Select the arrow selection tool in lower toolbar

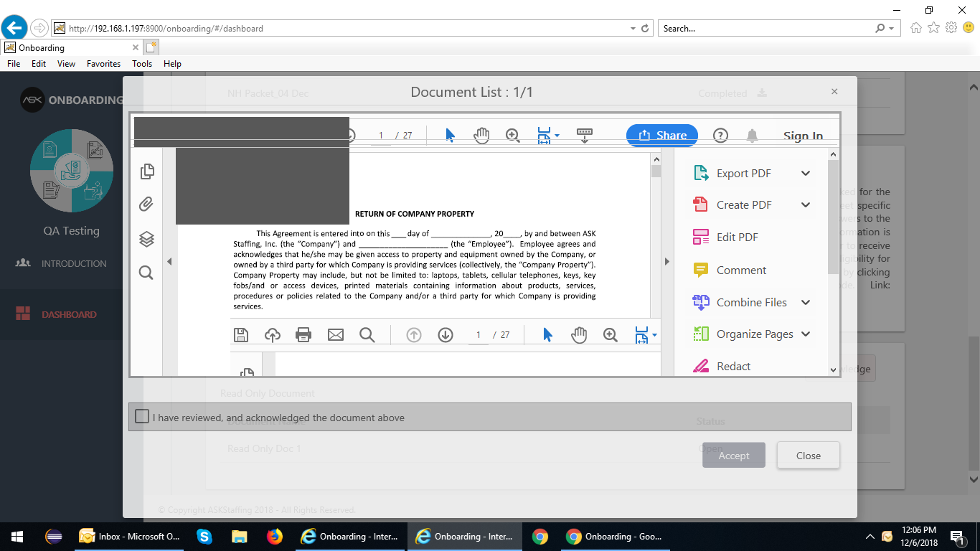tap(548, 335)
